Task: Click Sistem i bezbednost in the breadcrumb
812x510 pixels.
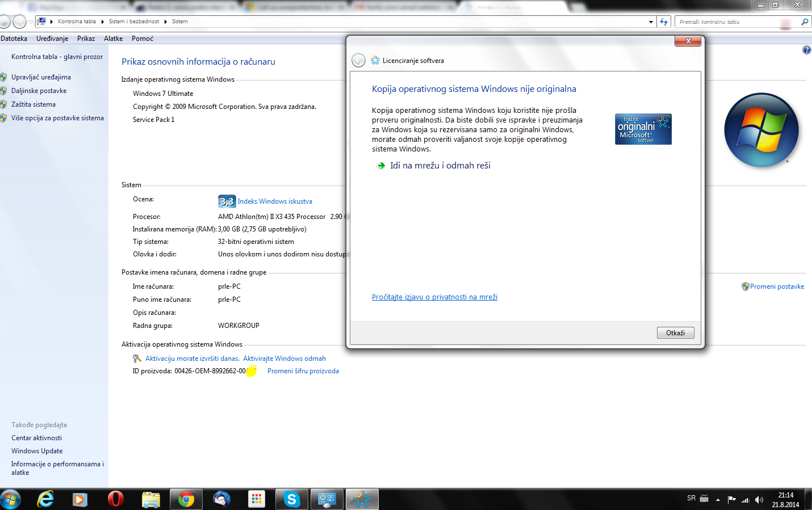Action: [x=134, y=22]
